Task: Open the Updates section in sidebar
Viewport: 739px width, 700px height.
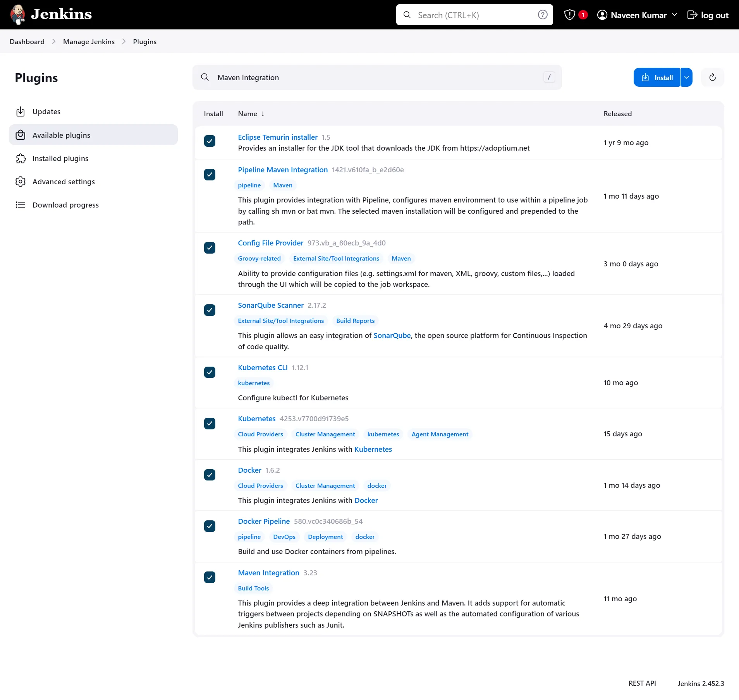Action: click(93, 112)
